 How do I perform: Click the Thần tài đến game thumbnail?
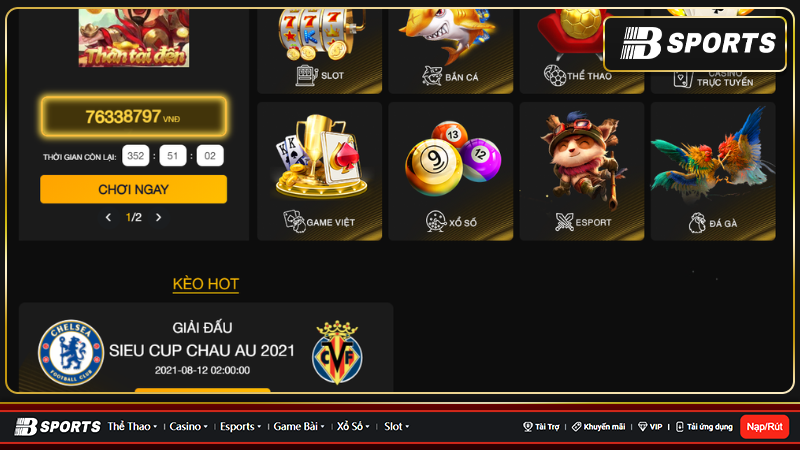(134, 38)
